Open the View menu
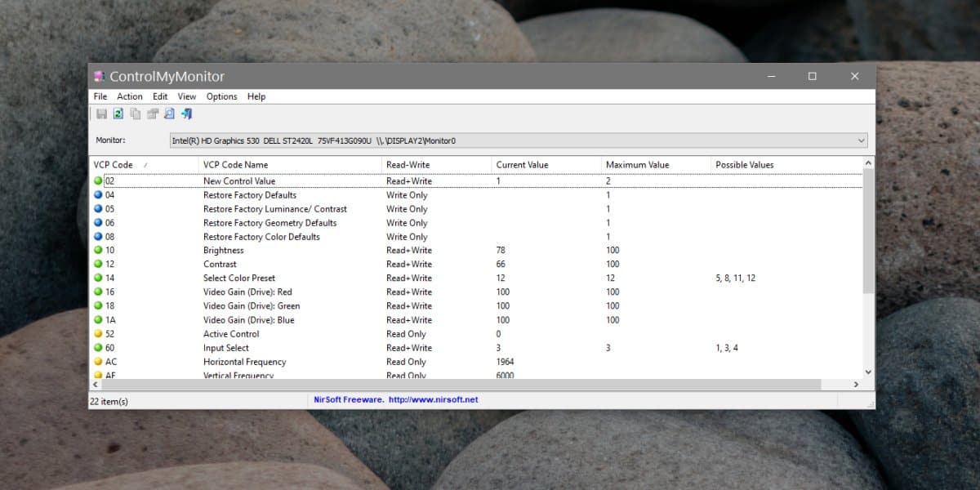Viewport: 980px width, 490px height. coord(186,96)
